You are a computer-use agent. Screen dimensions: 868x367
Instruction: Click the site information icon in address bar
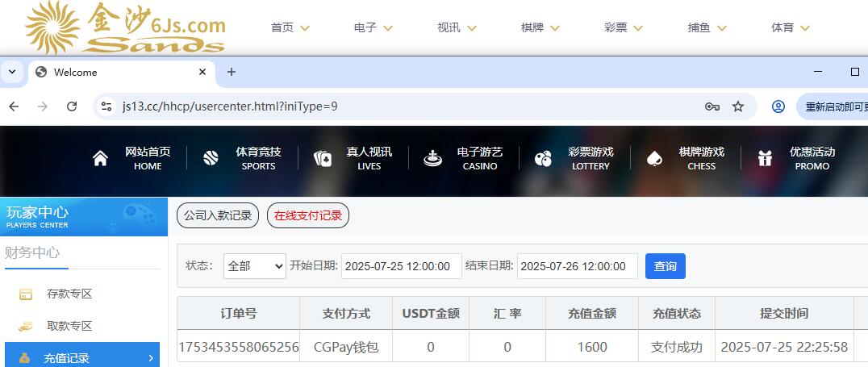[106, 106]
